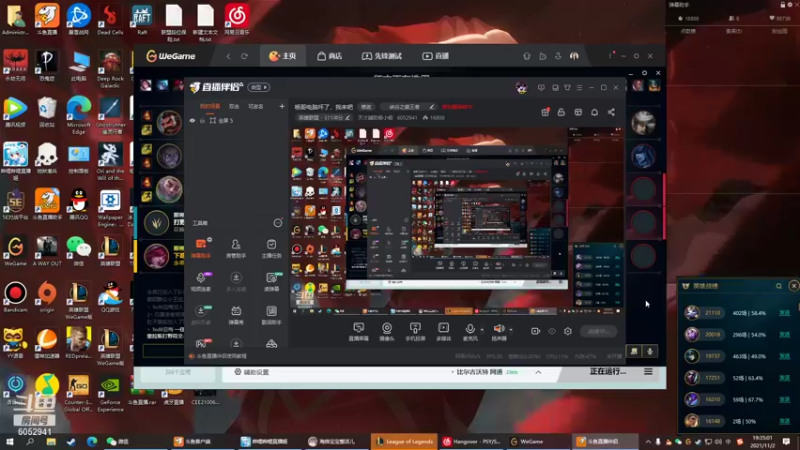Viewport: 800px width, 450px height.
Task: Open the 视频连麦 tool
Action: coord(201,281)
